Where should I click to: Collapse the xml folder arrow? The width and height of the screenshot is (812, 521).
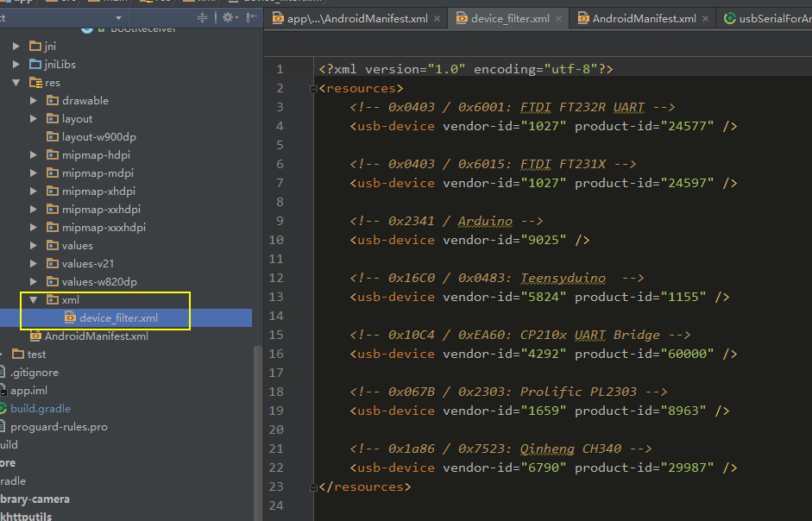(33, 300)
